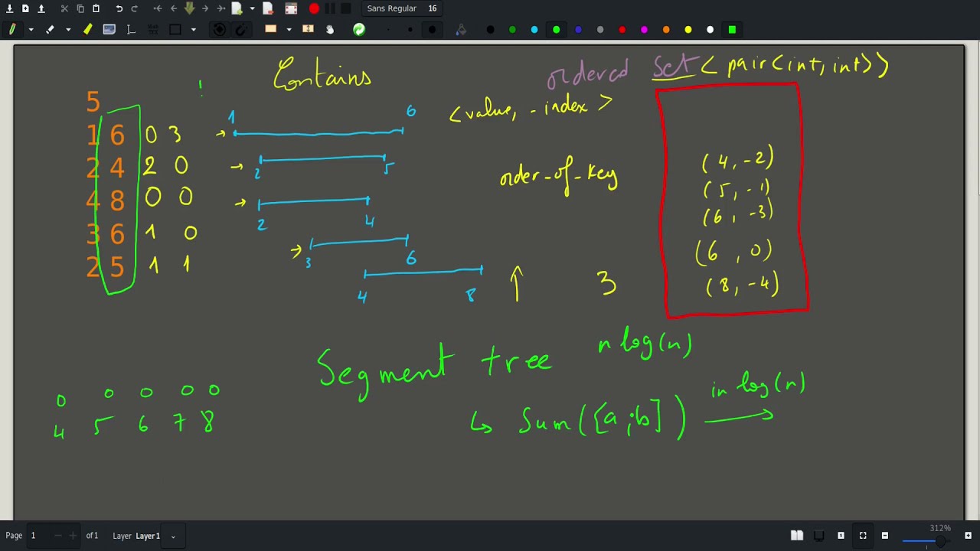Pick the dark green color swatch
The width and height of the screenshot is (980, 551).
pos(512,30)
